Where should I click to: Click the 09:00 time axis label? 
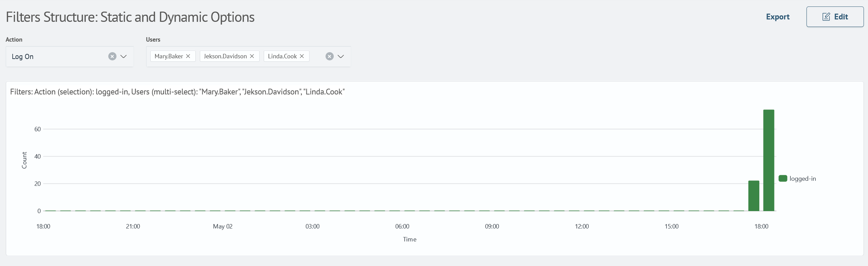point(492,226)
